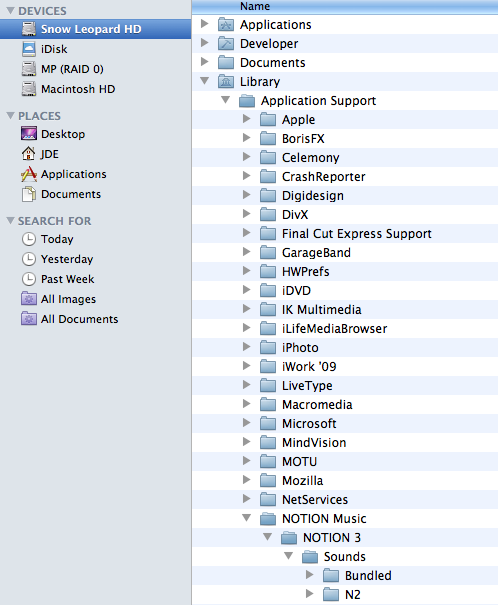This screenshot has height=605, width=498.
Task: Select the NetServices row
Action: [x=345, y=499]
